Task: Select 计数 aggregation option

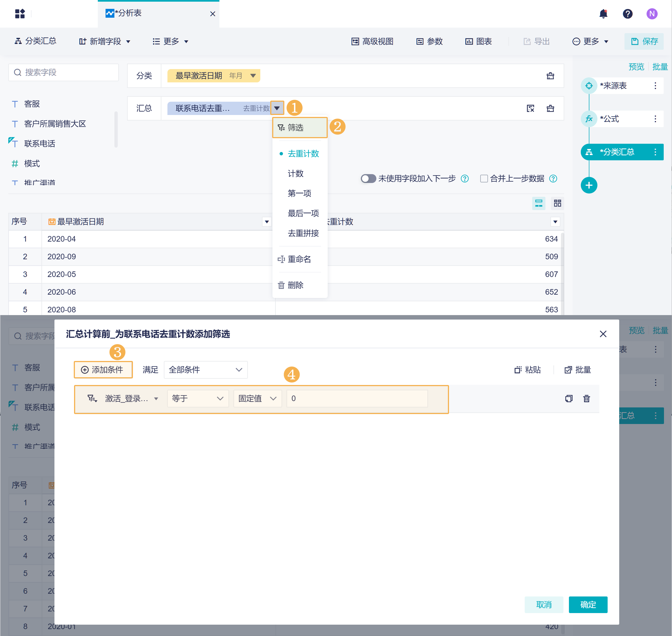Action: click(295, 174)
